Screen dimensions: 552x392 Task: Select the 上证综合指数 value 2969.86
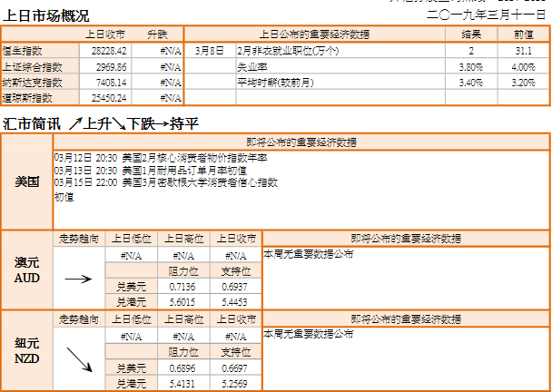(112, 67)
